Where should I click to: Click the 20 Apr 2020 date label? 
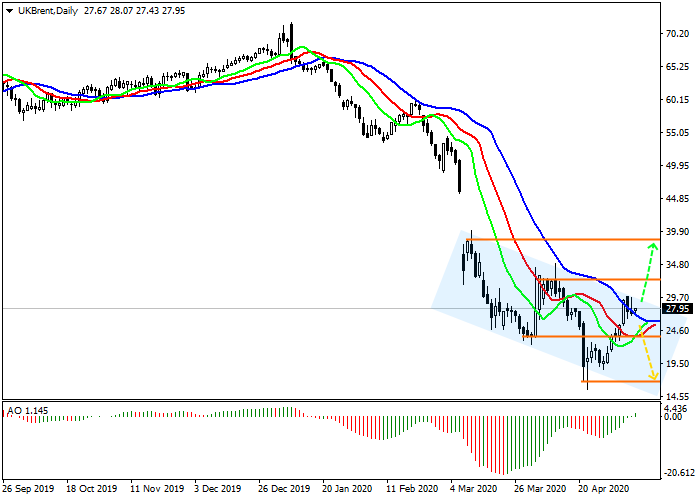coord(602,490)
